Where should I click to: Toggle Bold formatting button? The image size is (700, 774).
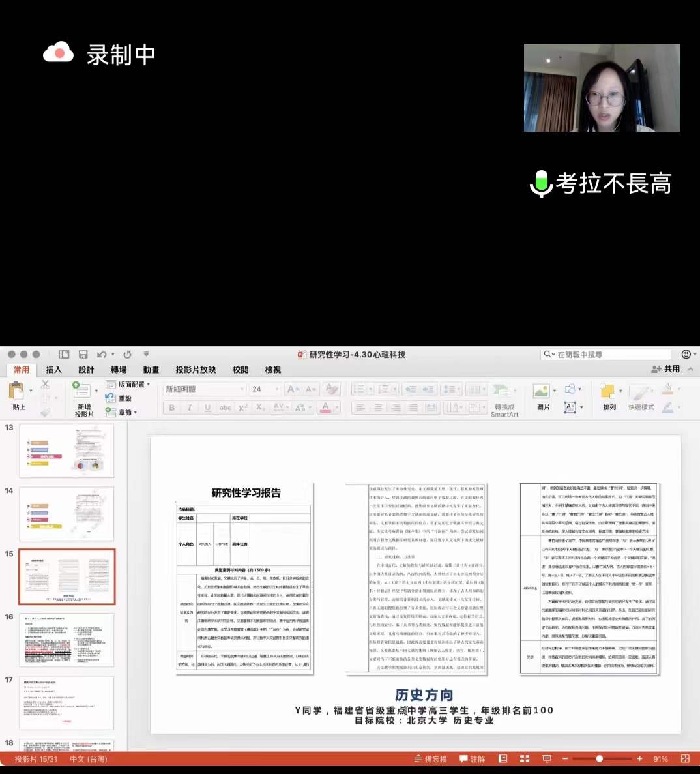coord(172,408)
